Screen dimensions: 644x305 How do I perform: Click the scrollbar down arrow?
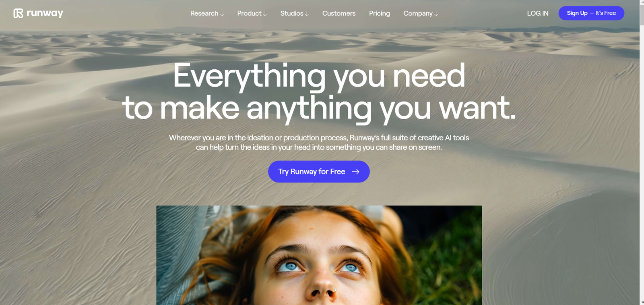tap(642, 302)
